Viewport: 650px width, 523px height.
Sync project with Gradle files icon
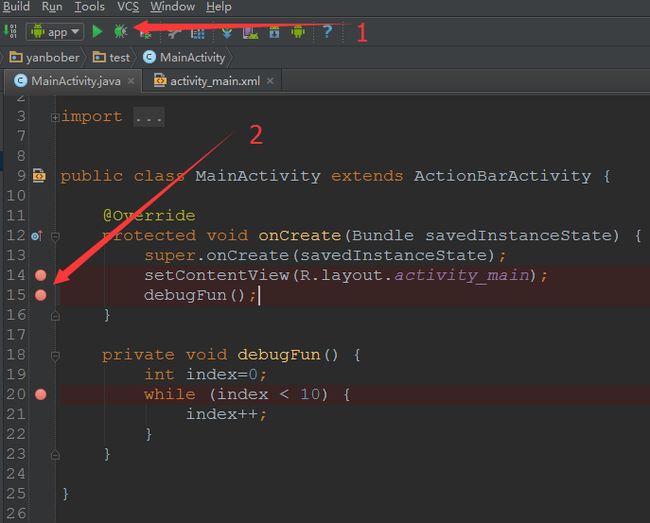click(x=227, y=32)
